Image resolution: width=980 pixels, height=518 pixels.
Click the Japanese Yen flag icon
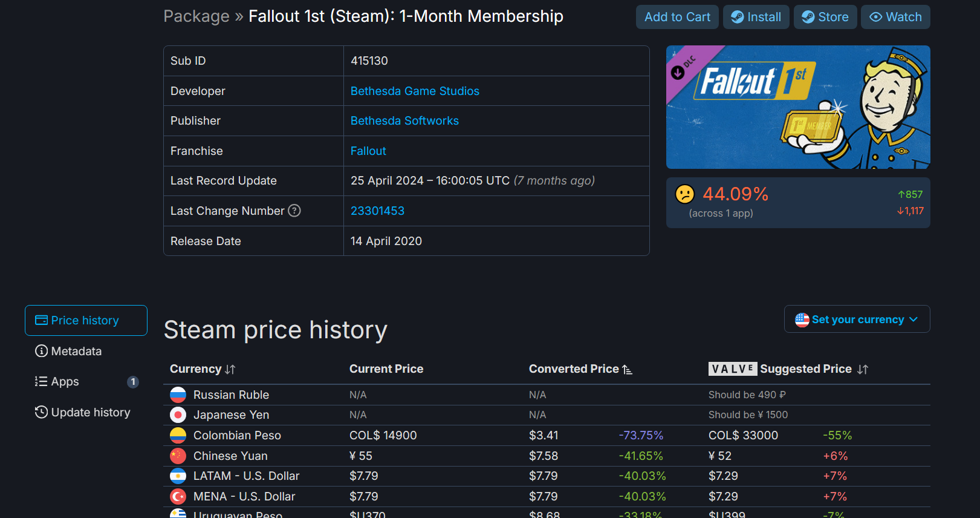point(178,415)
